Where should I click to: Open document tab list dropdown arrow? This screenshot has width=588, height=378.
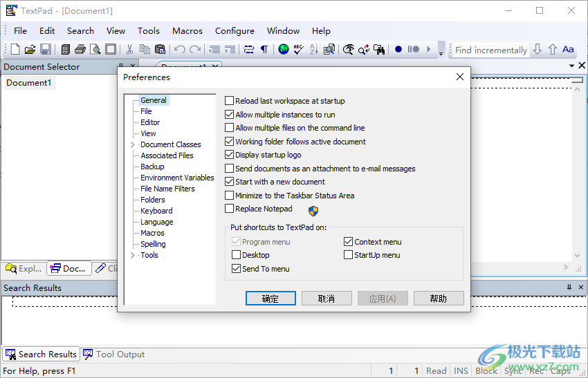(x=571, y=66)
